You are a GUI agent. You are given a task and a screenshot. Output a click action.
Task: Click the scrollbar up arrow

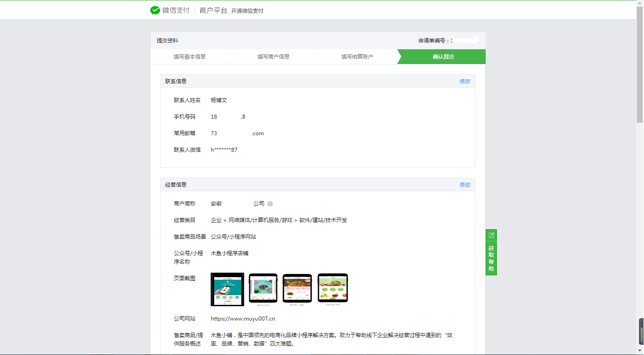[640, 3]
